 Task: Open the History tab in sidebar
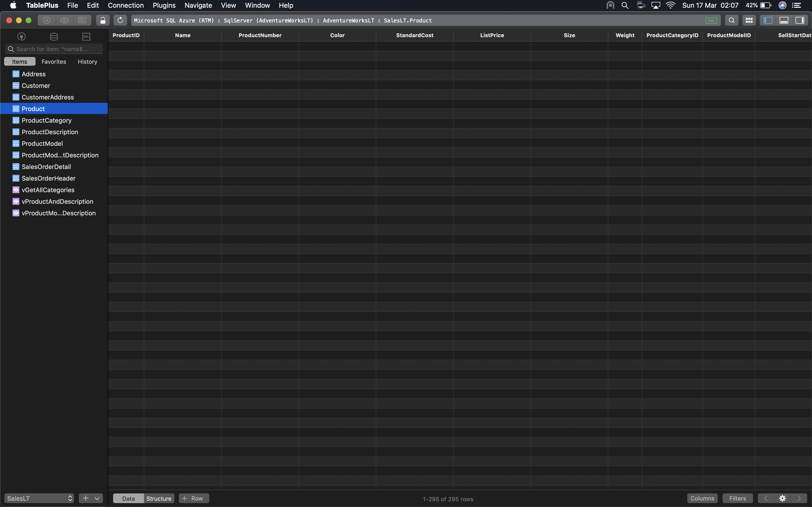[87, 61]
